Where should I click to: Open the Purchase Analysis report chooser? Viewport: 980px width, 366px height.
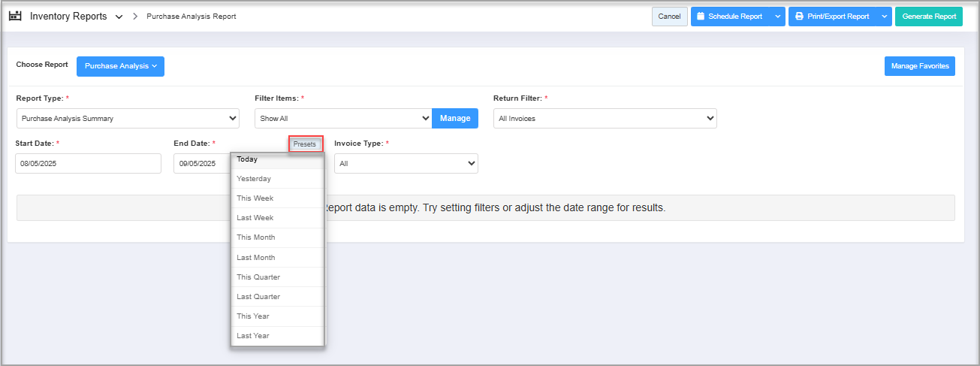pyautogui.click(x=120, y=66)
